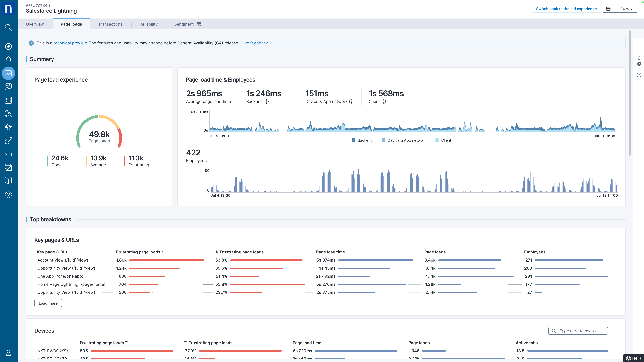The image size is (644, 362).
Task: Open Help via the question mark icon
Action: (x=639, y=75)
